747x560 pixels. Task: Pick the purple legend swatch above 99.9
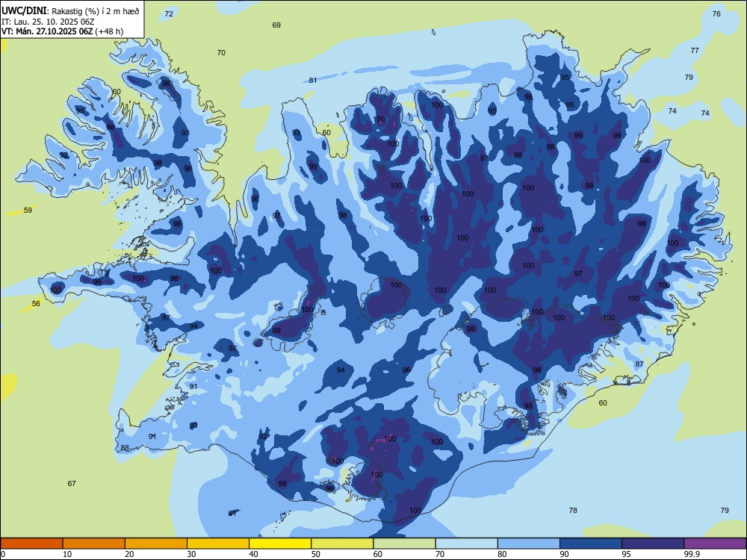715,544
